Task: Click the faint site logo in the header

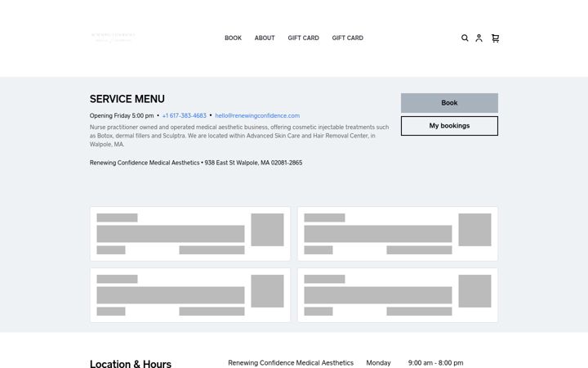Action: tap(113, 38)
